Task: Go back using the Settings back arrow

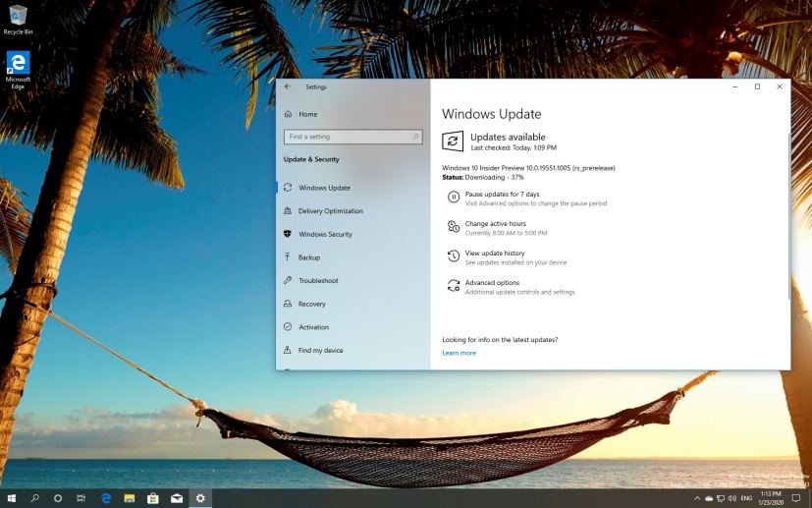Action: pos(288,86)
